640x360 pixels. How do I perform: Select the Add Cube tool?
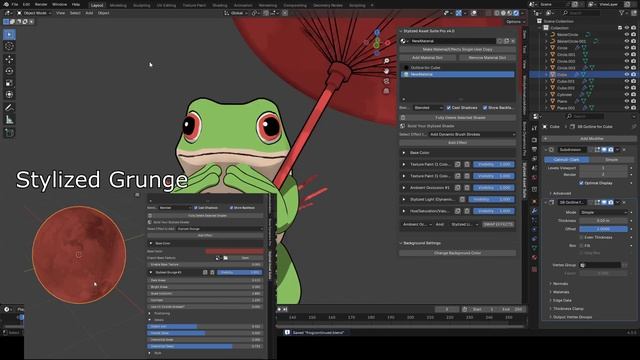tap(9, 133)
